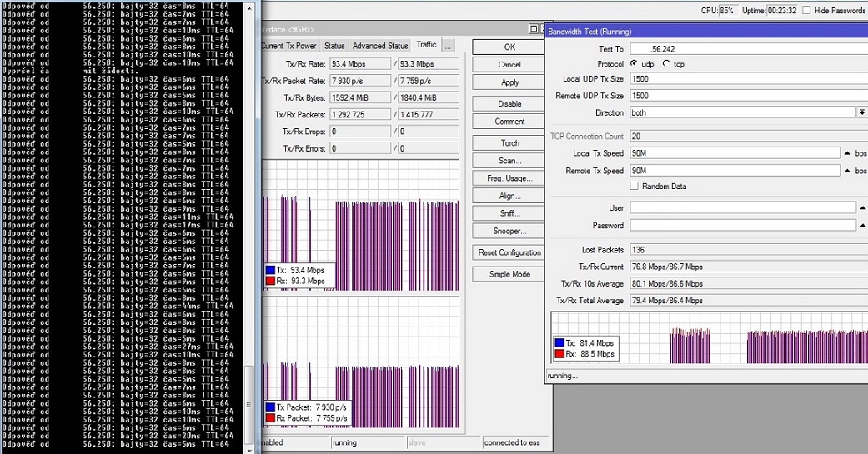The width and height of the screenshot is (868, 454).
Task: Click the Bandwidth Test title bar
Action: click(x=706, y=32)
